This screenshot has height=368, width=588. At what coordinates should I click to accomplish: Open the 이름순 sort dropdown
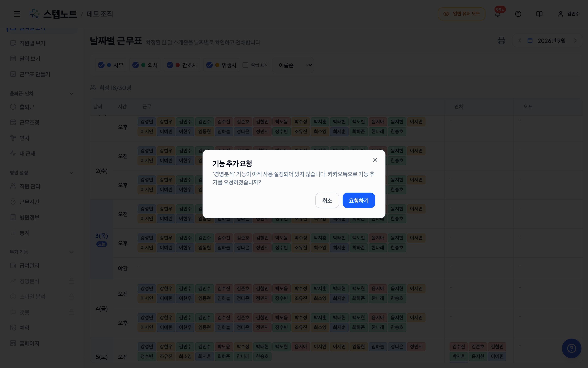(x=293, y=65)
